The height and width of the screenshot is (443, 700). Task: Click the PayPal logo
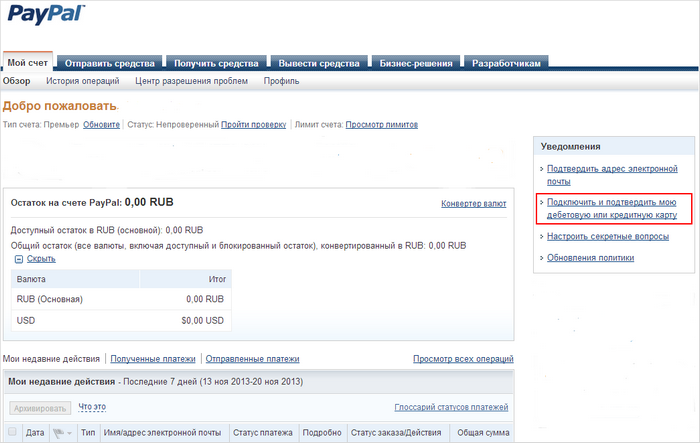coord(46,14)
